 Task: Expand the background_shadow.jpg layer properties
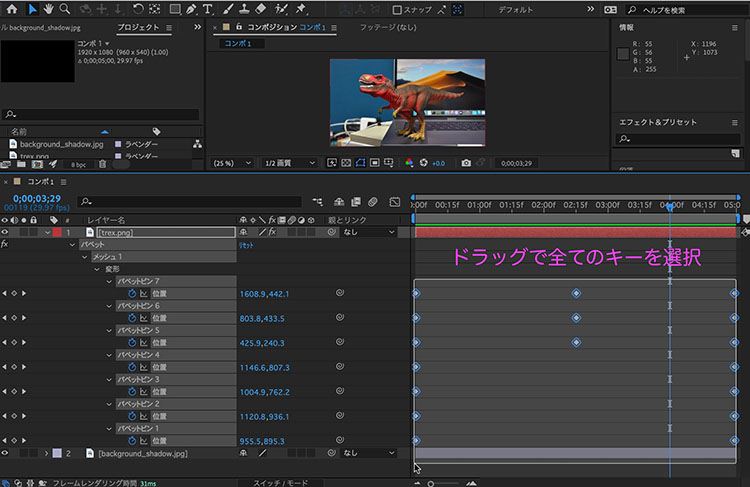coord(46,453)
